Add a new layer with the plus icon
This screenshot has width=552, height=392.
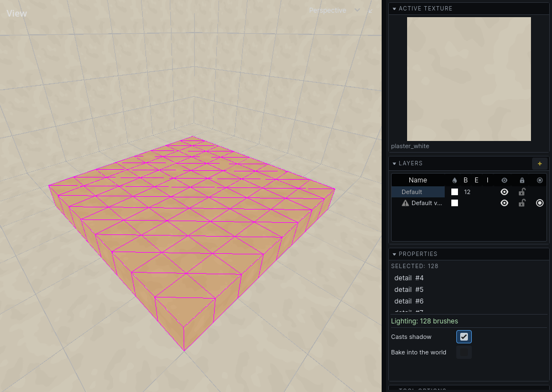[x=540, y=163]
